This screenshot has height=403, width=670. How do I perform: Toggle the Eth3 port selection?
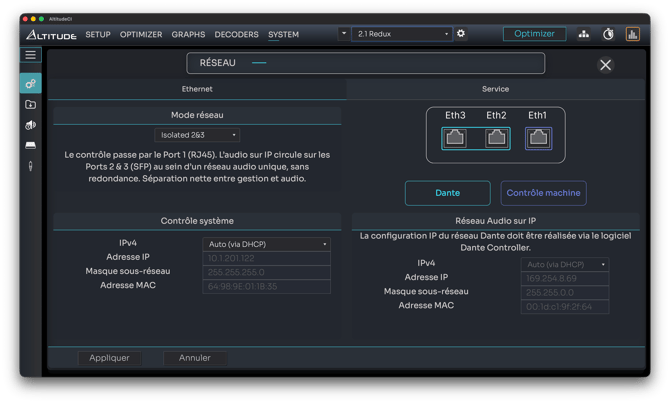click(x=455, y=137)
